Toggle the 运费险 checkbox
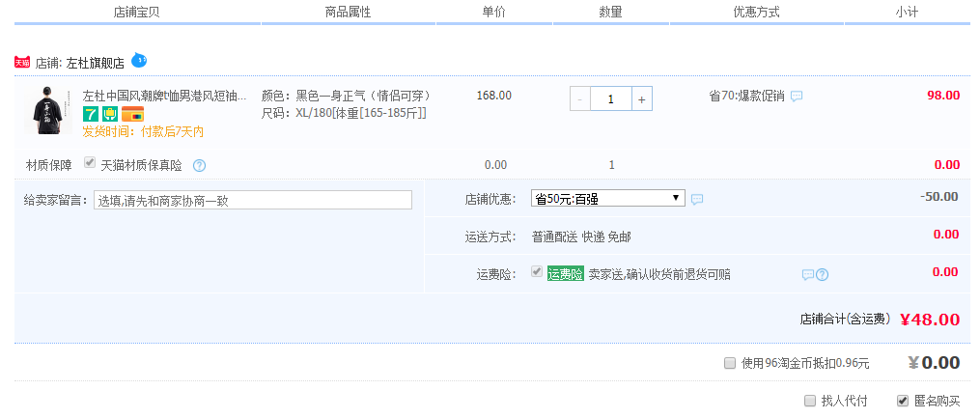Image resolution: width=980 pixels, height=418 pixels. (536, 272)
